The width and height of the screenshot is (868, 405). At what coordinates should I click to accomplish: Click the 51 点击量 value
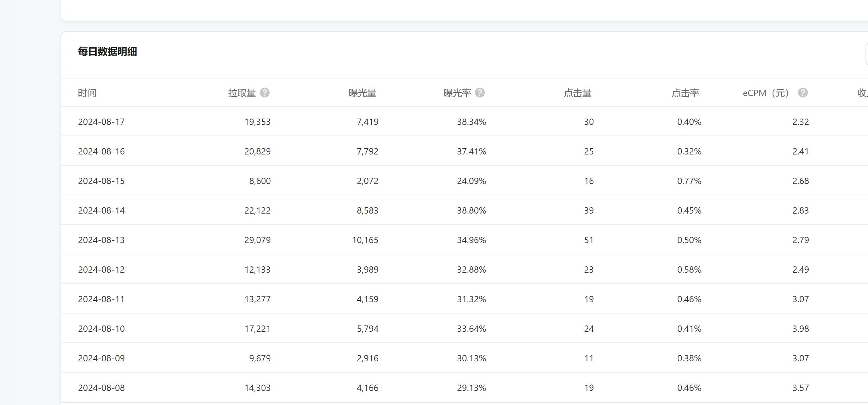coord(589,240)
